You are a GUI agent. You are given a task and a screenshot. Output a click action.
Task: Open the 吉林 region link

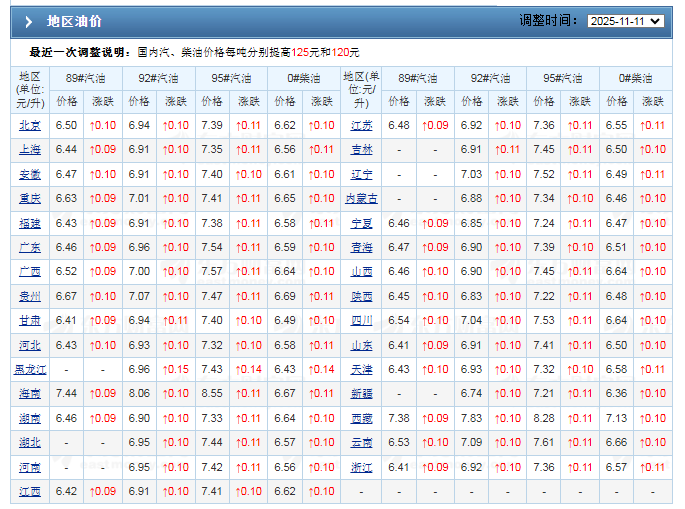[x=362, y=149]
